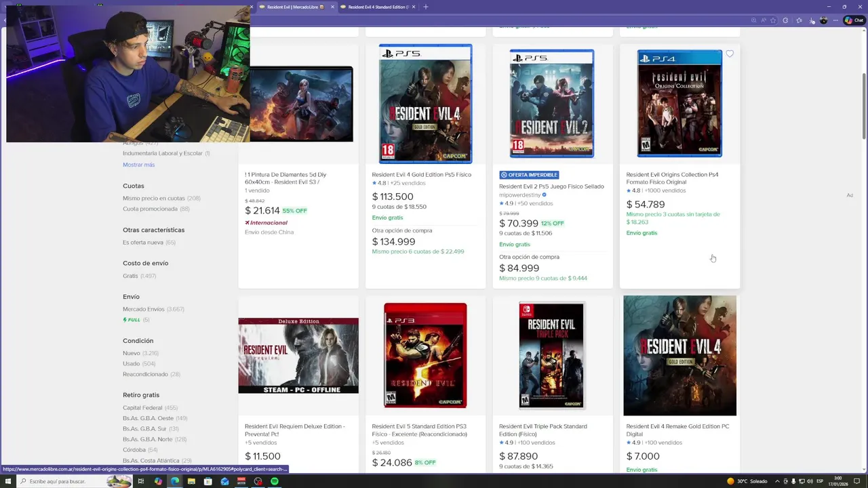Filter by Es oferta nueva
Image resolution: width=868 pixels, height=488 pixels.
coord(149,242)
